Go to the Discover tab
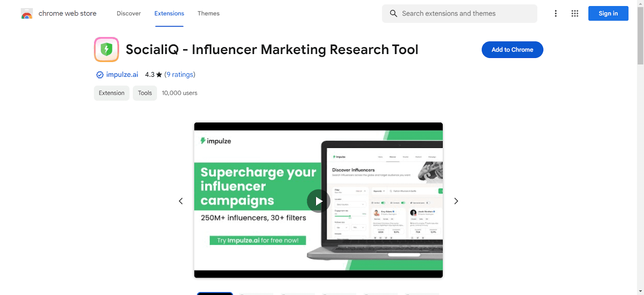 (129, 13)
